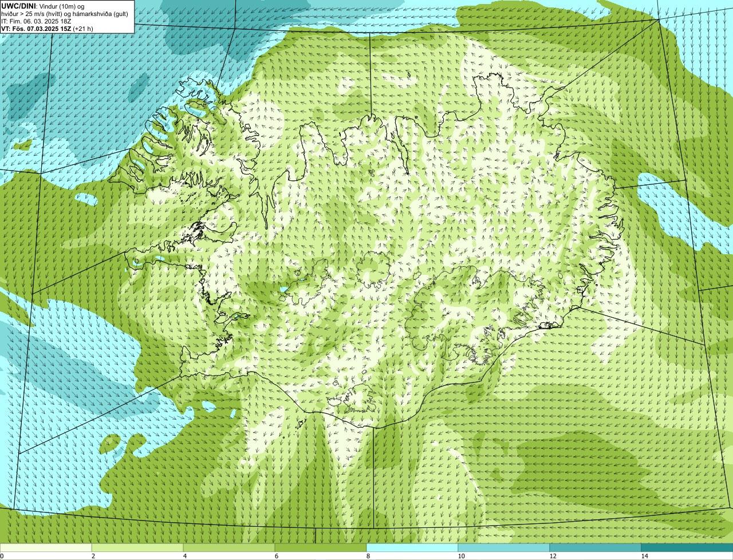Click the 'UWC/DINI: Vindur (10m) og' title line
This screenshot has height=560, width=733.
[43, 6]
